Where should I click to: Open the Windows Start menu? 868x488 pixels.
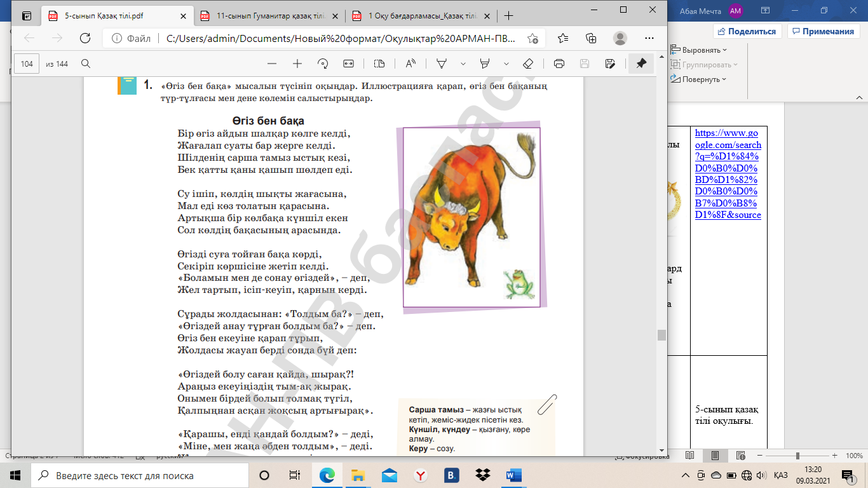15,475
